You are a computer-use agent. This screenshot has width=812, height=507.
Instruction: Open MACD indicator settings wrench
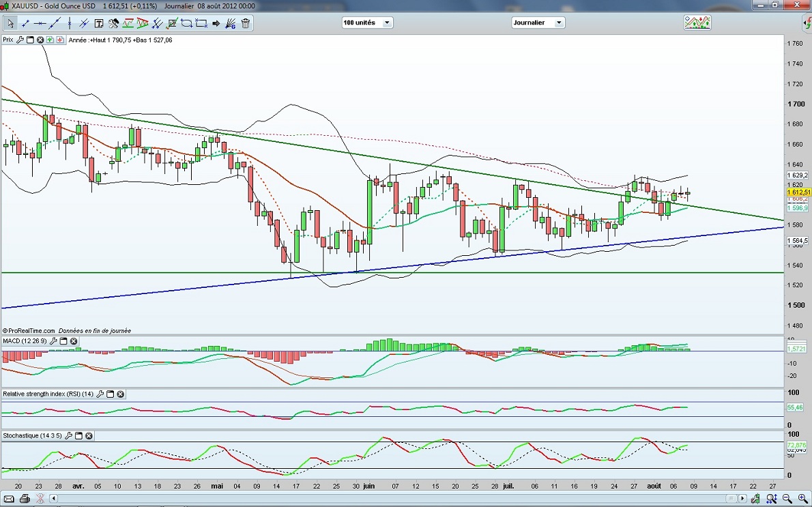pyautogui.click(x=53, y=341)
